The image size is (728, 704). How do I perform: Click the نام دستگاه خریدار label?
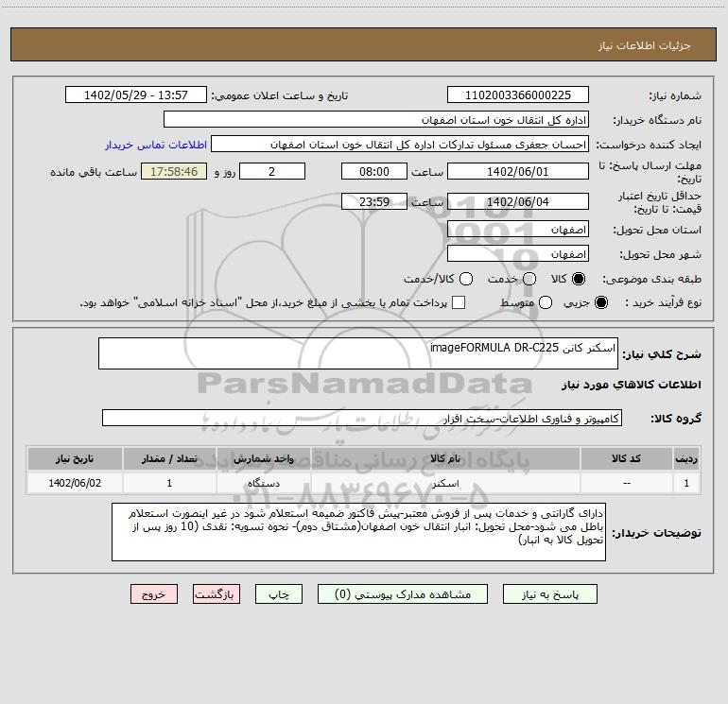click(x=657, y=121)
